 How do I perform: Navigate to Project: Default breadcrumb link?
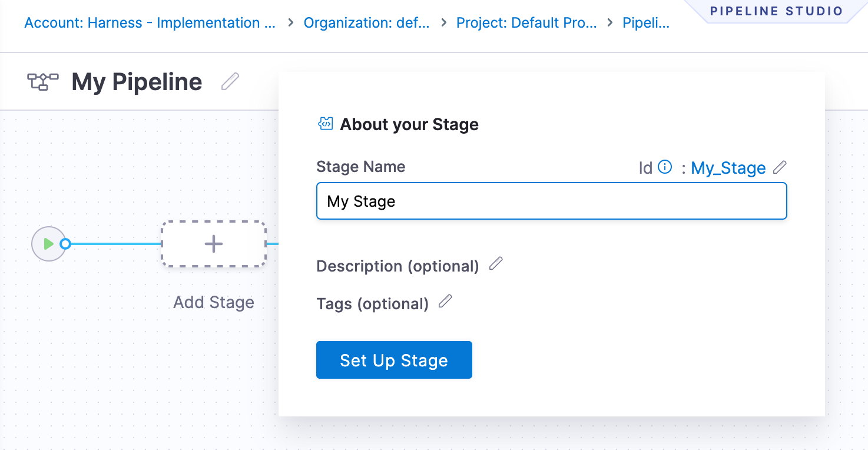click(x=526, y=23)
